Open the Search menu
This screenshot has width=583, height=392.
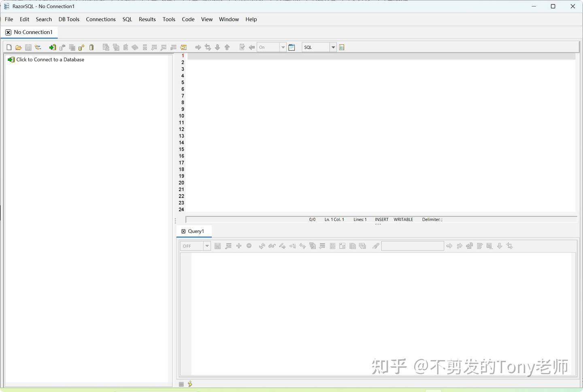pos(44,19)
